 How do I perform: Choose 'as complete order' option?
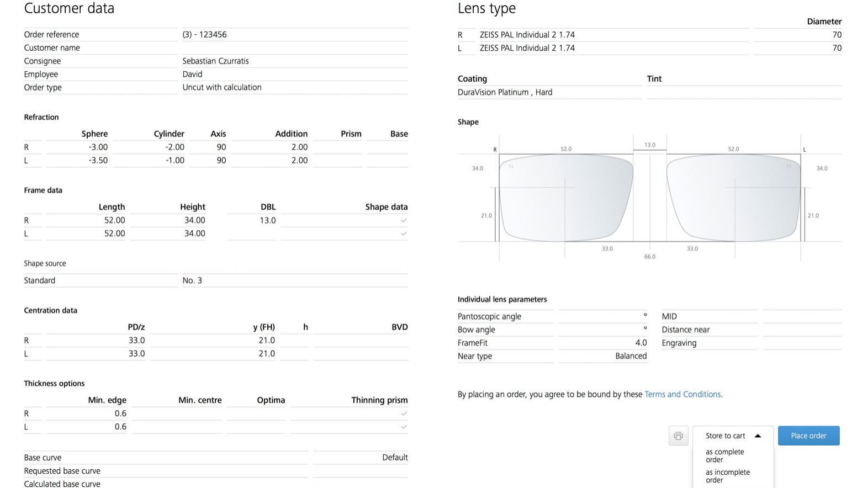click(x=724, y=455)
